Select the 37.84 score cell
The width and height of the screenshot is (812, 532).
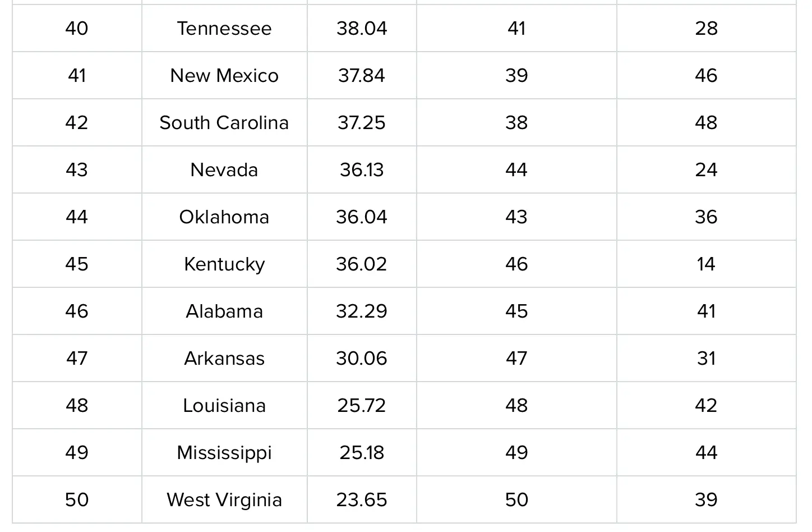(362, 76)
